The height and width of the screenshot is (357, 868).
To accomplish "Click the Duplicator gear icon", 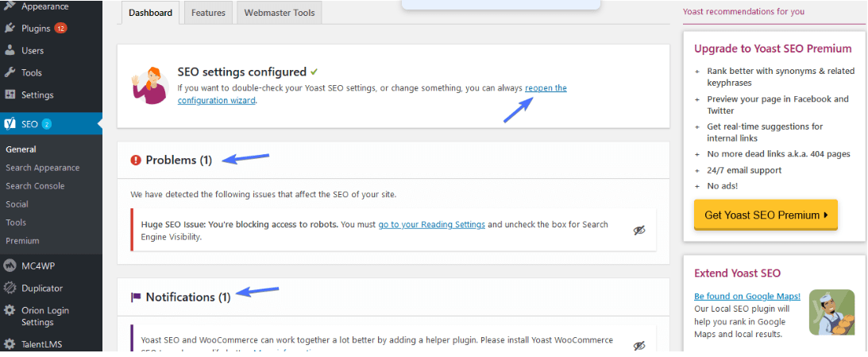I will (10, 288).
